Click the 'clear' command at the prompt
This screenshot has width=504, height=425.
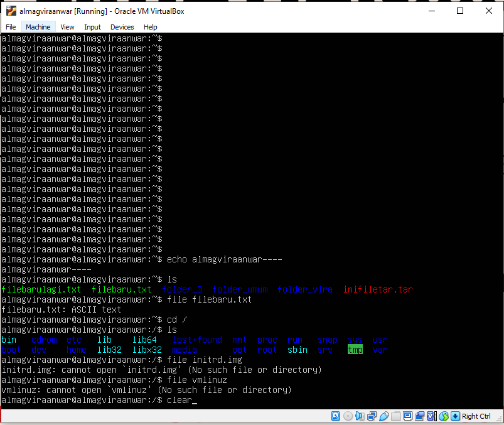180,400
